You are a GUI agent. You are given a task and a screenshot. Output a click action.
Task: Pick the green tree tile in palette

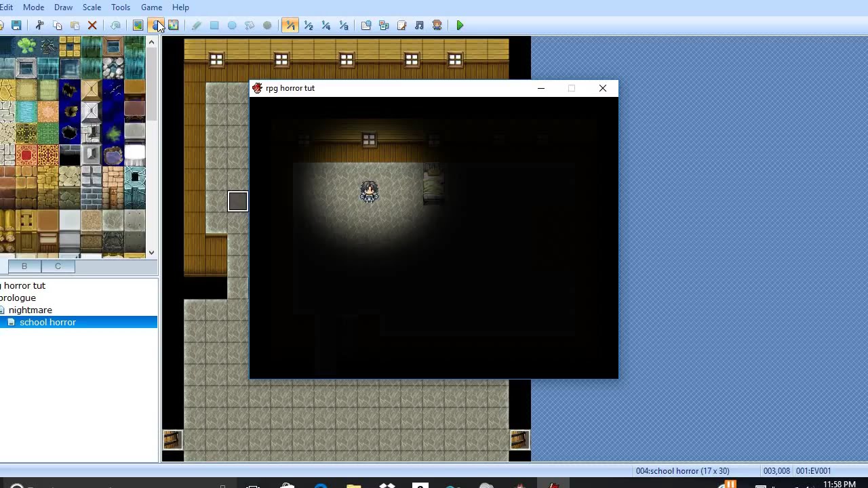pos(26,46)
